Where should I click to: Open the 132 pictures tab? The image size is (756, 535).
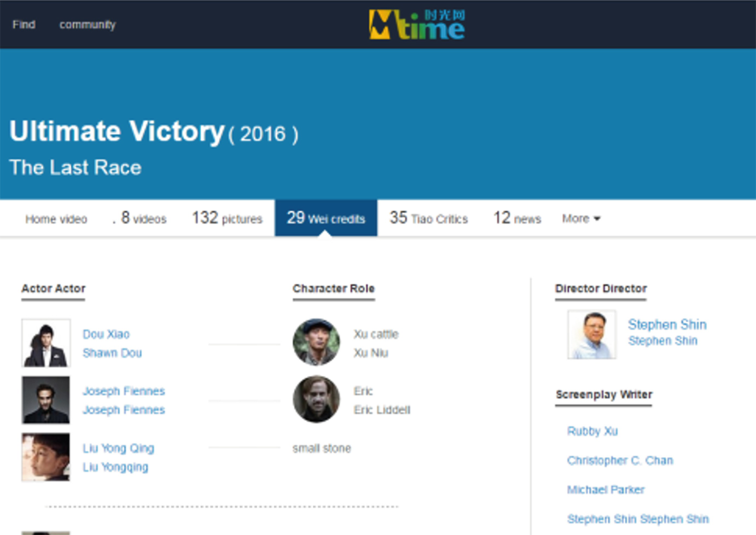pos(227,218)
